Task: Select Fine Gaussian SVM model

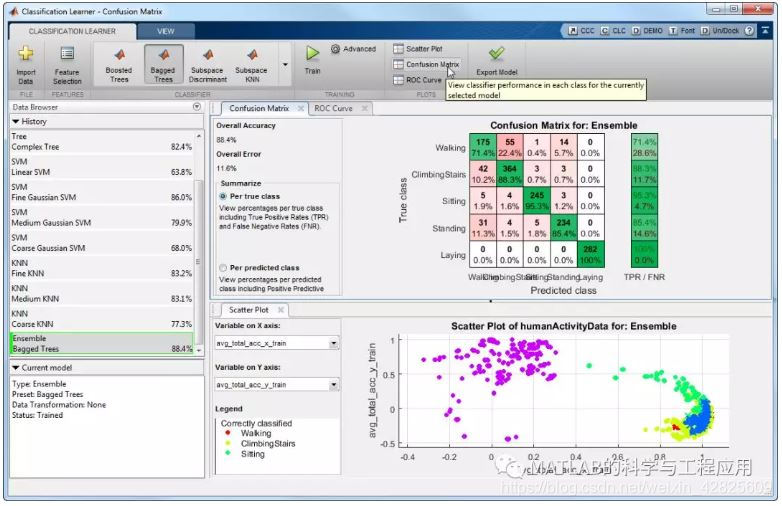Action: (102, 192)
